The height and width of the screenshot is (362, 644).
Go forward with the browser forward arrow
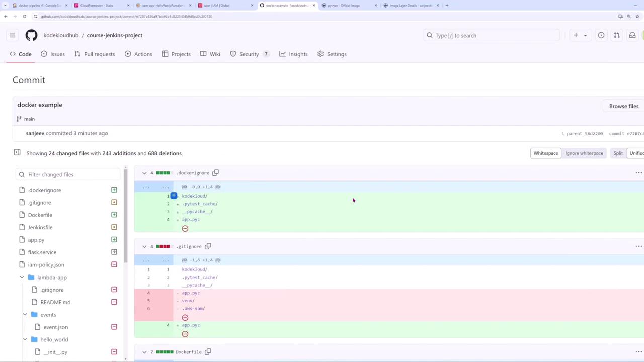(x=15, y=16)
